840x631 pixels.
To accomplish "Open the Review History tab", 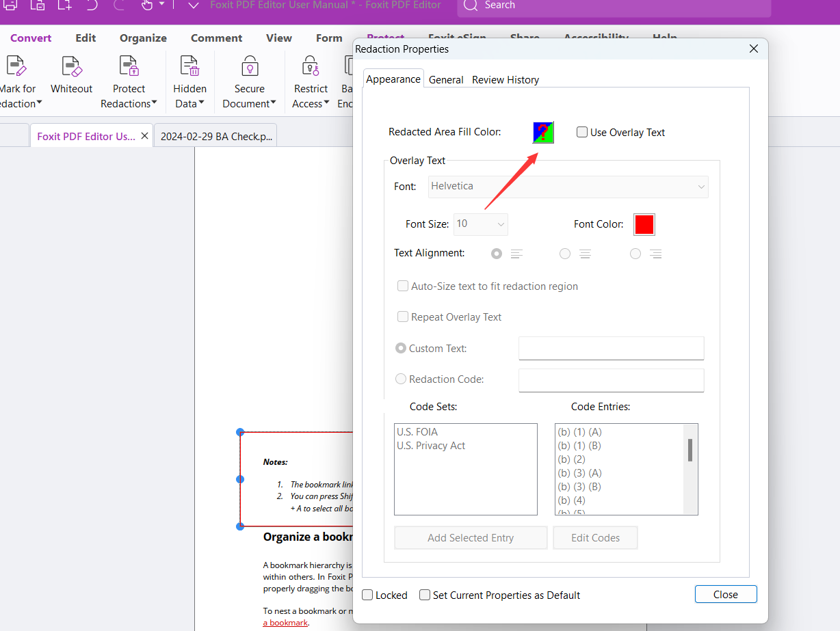I will (x=506, y=79).
